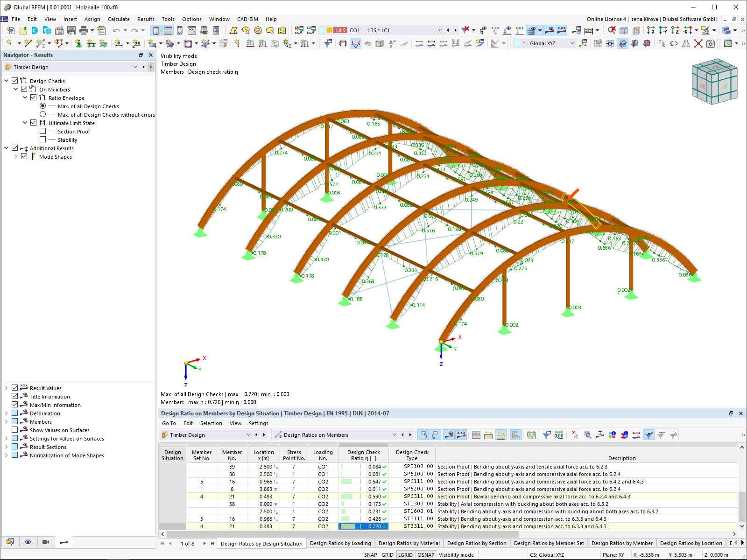Select Max. of all Design Checks without errors
Screen dimensions: 747x560
point(43,114)
